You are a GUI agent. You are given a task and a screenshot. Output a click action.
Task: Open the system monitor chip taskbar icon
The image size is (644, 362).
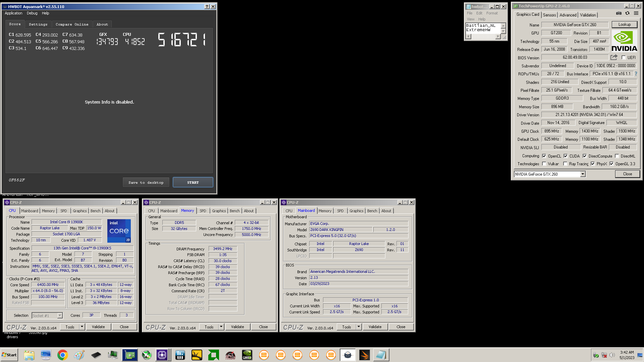113,355
